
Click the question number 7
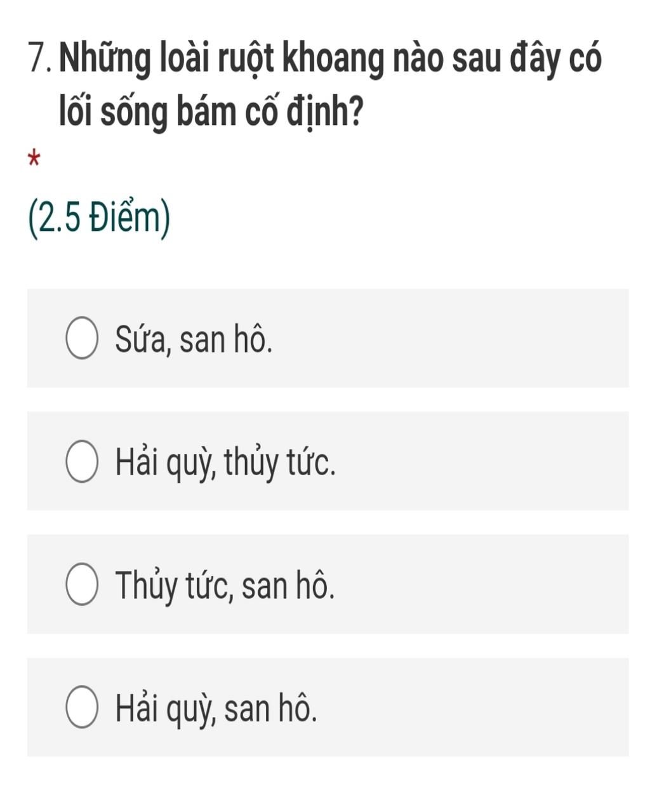(x=41, y=59)
